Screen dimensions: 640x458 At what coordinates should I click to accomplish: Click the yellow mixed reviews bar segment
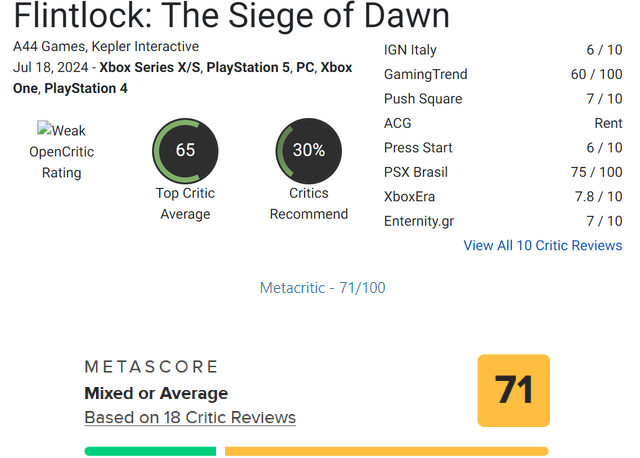(x=387, y=451)
